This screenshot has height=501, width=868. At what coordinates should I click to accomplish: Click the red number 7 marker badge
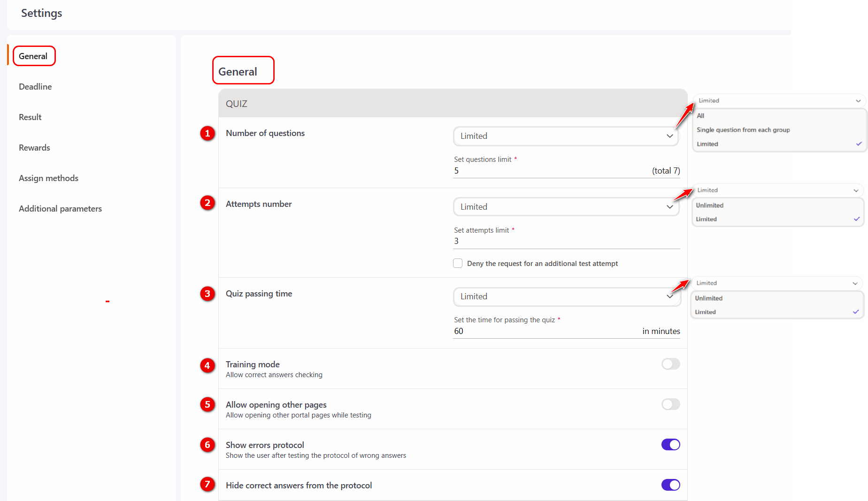point(207,484)
